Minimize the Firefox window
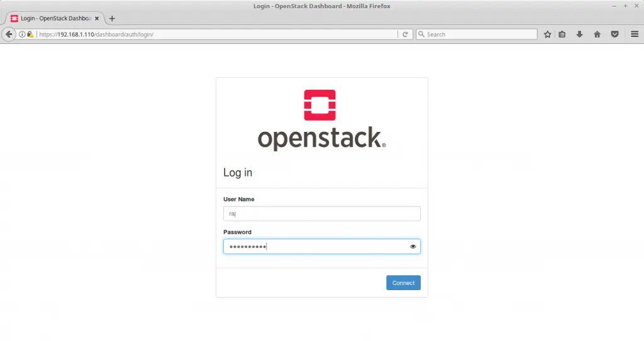 (614, 6)
